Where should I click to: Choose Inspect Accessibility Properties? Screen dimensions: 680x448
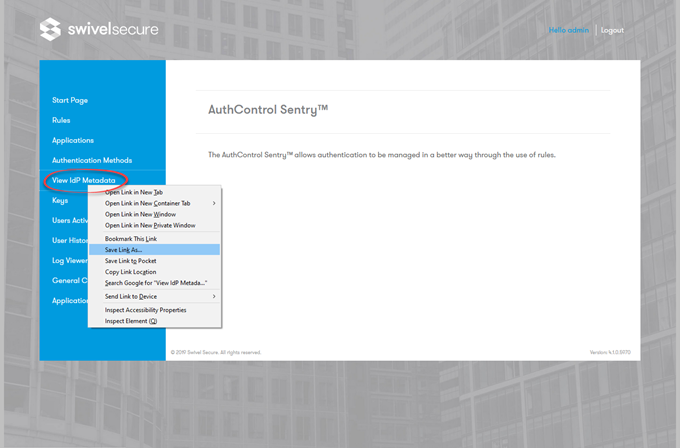(146, 310)
